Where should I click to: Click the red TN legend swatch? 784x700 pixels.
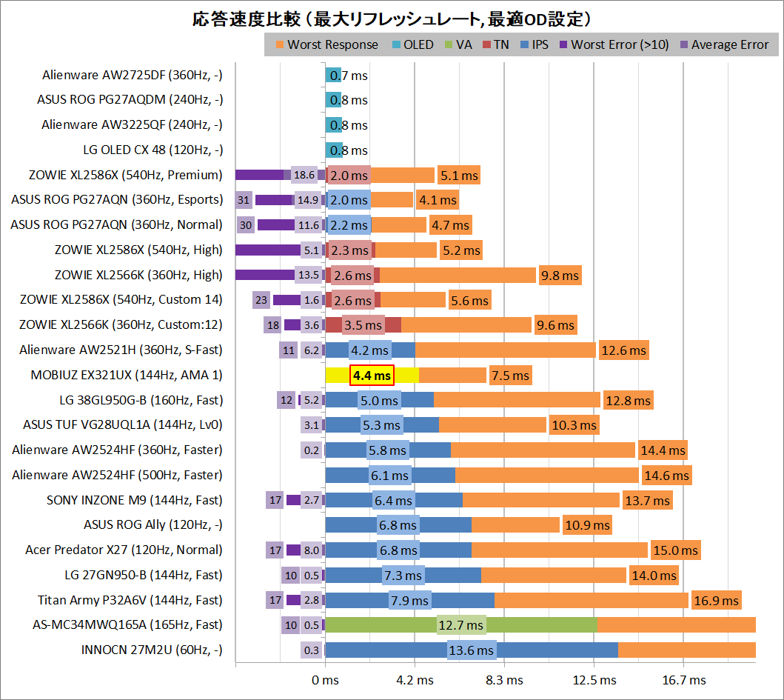(x=486, y=44)
